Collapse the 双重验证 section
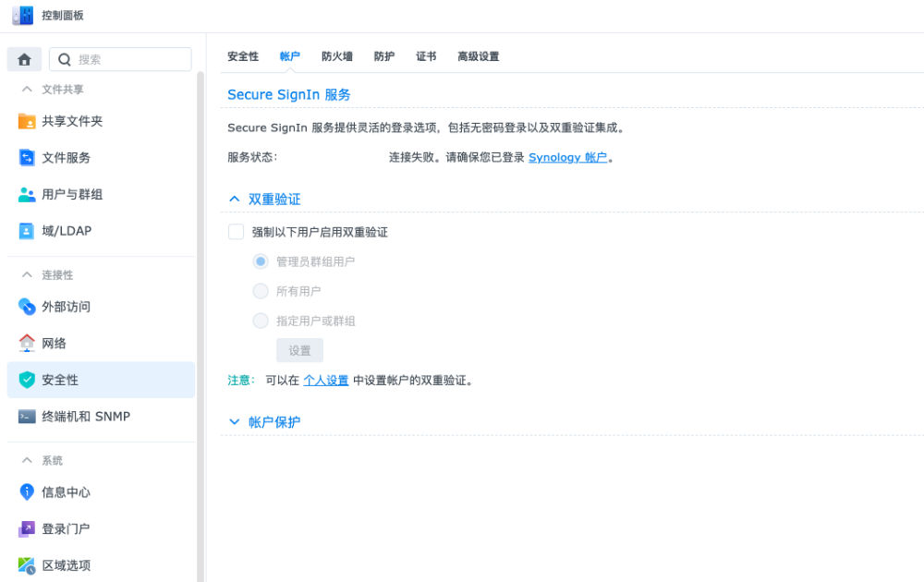Screen dimensions: 924x582 (x=234, y=199)
